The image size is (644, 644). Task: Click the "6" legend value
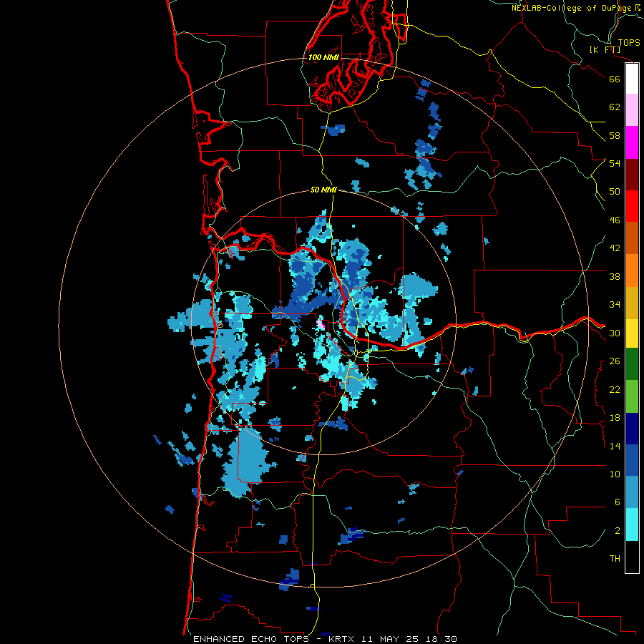pyautogui.click(x=617, y=502)
